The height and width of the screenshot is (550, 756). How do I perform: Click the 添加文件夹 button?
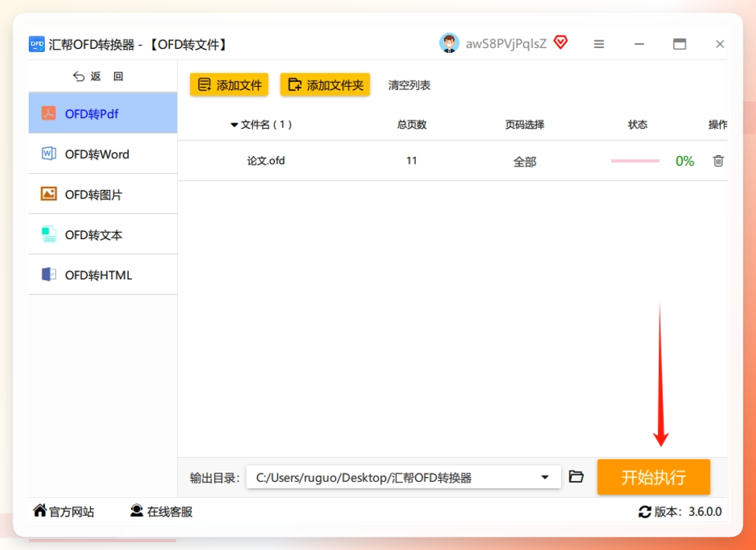coord(325,85)
